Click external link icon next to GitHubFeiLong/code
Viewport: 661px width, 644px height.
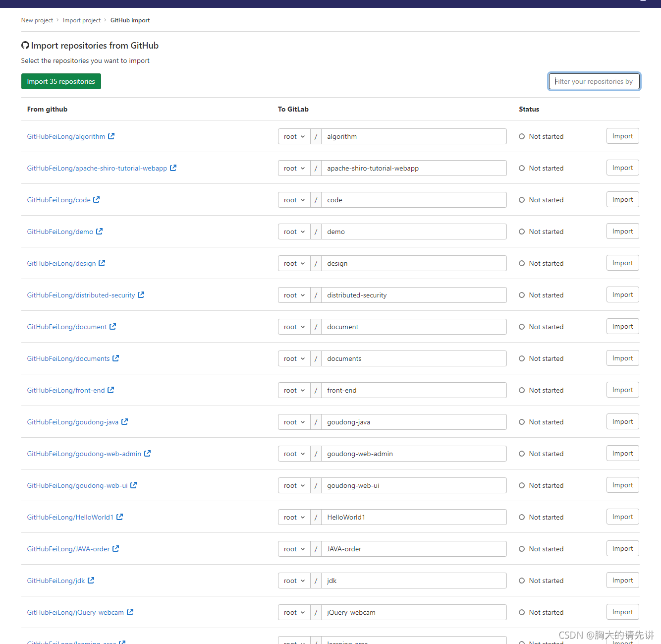[97, 199]
